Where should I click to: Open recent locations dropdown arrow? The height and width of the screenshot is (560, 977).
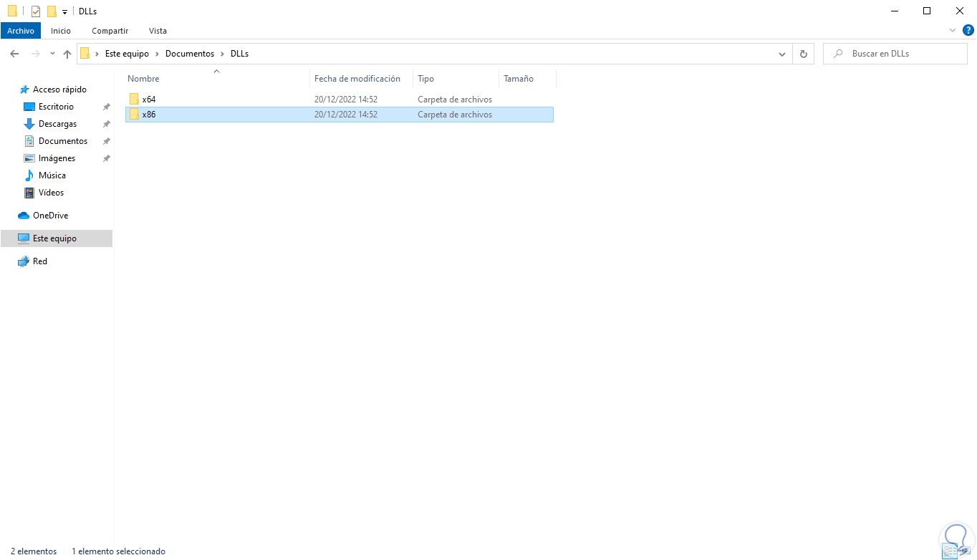tap(52, 54)
